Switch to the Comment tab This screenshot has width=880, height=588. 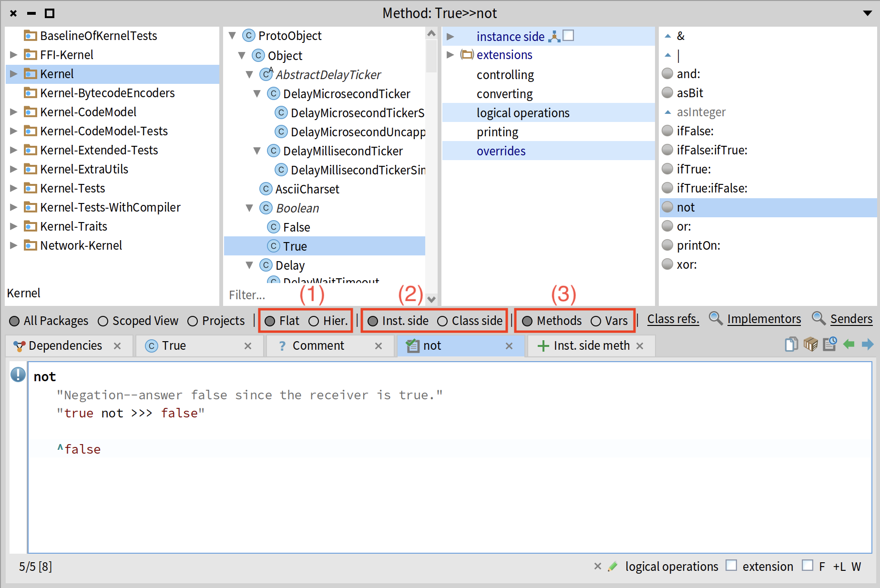[317, 346]
